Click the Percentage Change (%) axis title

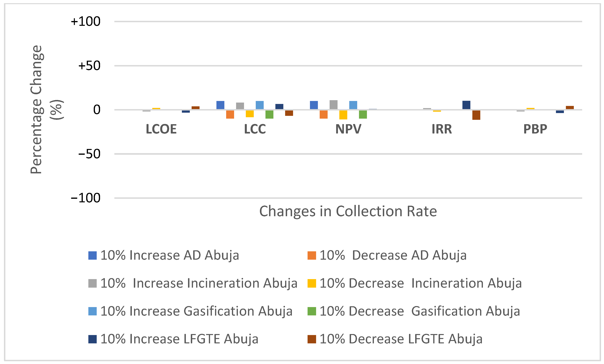pyautogui.click(x=47, y=109)
